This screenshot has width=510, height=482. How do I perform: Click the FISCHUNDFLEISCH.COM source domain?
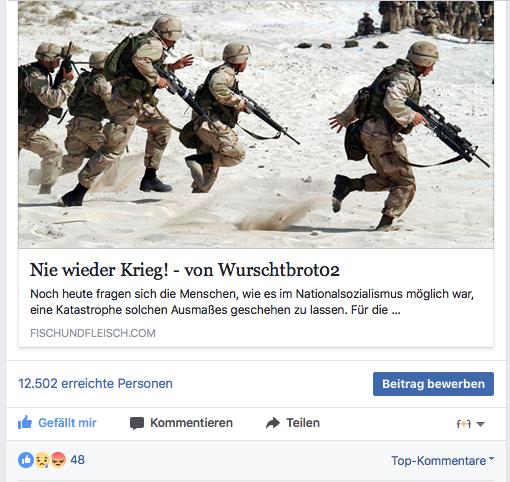tap(93, 333)
